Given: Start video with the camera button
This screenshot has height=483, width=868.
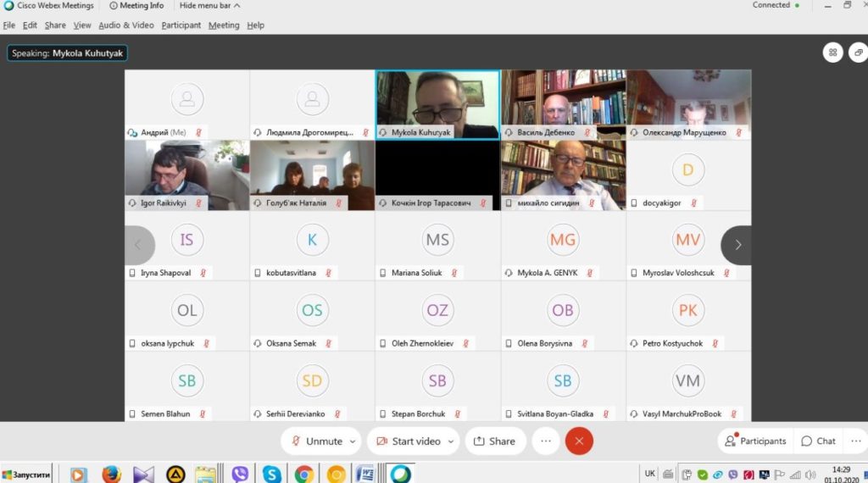Looking at the screenshot, I should [x=409, y=441].
